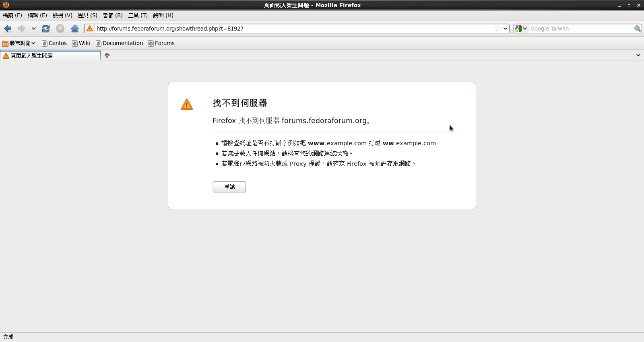Click the warning site identity icon in URL bar

point(90,29)
